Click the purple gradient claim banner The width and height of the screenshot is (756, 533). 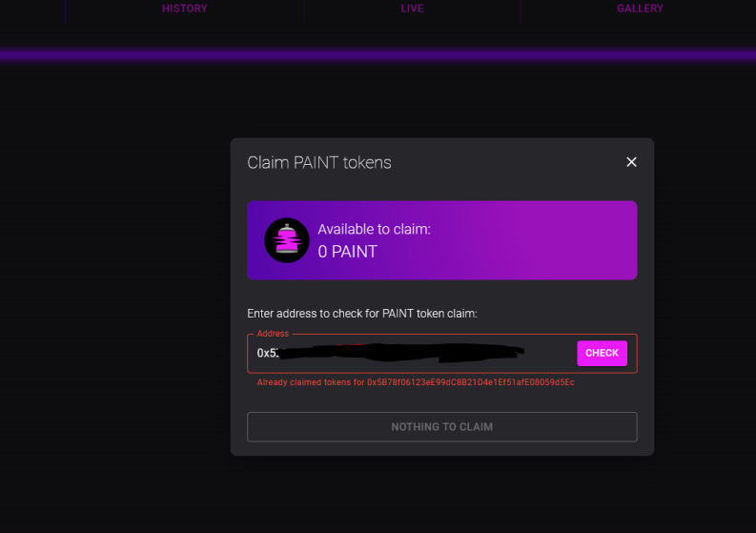(x=441, y=240)
